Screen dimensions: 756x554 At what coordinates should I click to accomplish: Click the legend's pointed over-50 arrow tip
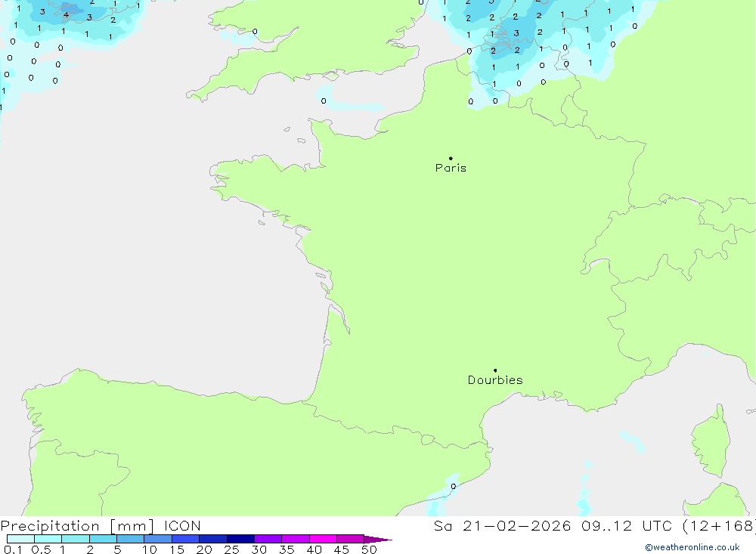coord(378,539)
